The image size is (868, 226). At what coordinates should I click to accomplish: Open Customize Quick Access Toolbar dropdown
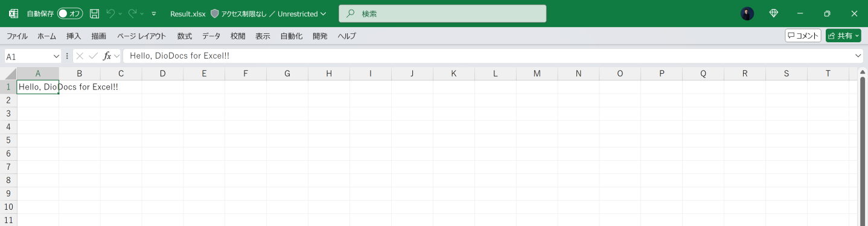154,13
